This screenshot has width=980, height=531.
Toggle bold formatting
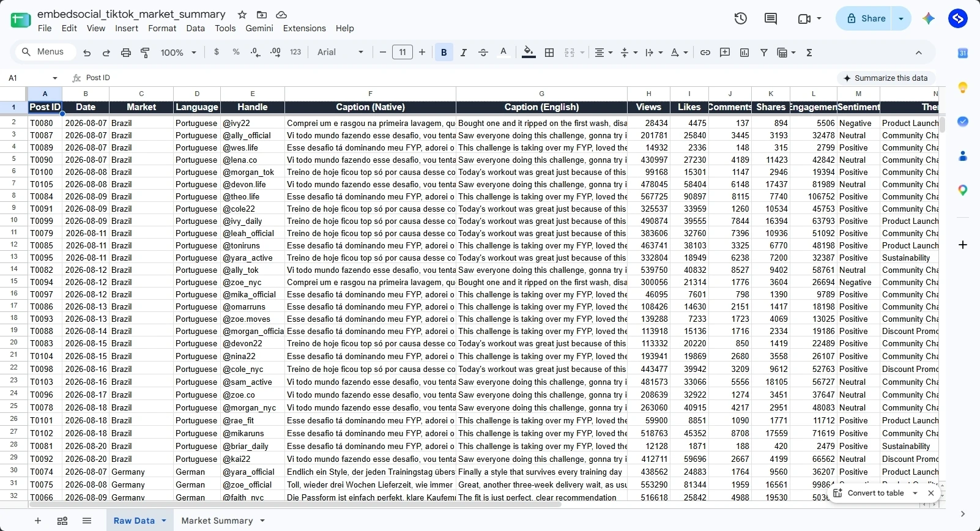[444, 53]
